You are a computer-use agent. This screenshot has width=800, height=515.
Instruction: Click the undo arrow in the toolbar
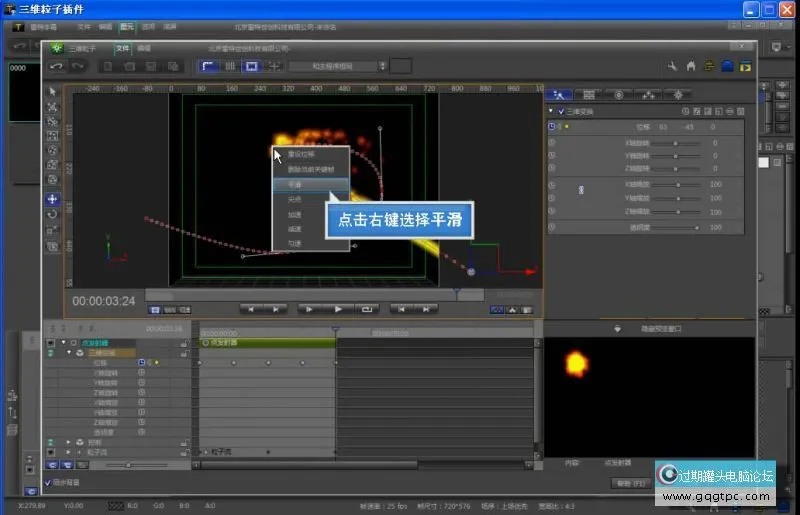point(57,66)
